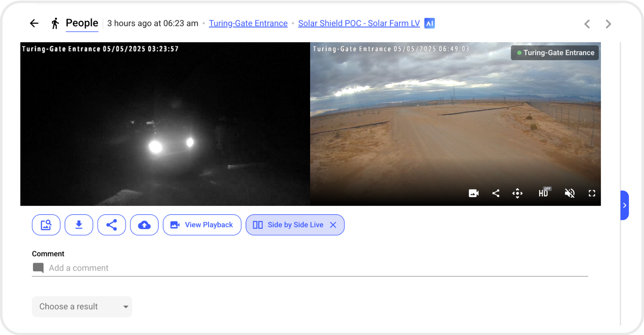This screenshot has height=335, width=644.
Task: Open the in-player share control
Action: point(496,193)
